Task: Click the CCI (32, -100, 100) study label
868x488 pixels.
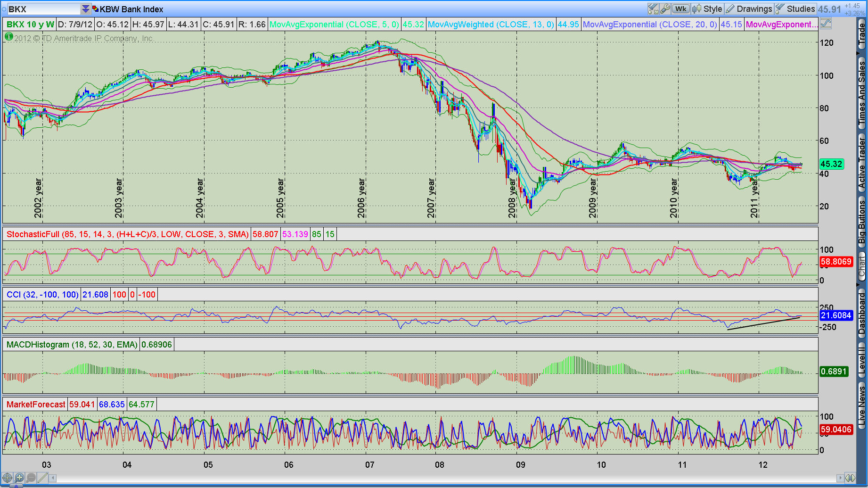Action: point(42,295)
